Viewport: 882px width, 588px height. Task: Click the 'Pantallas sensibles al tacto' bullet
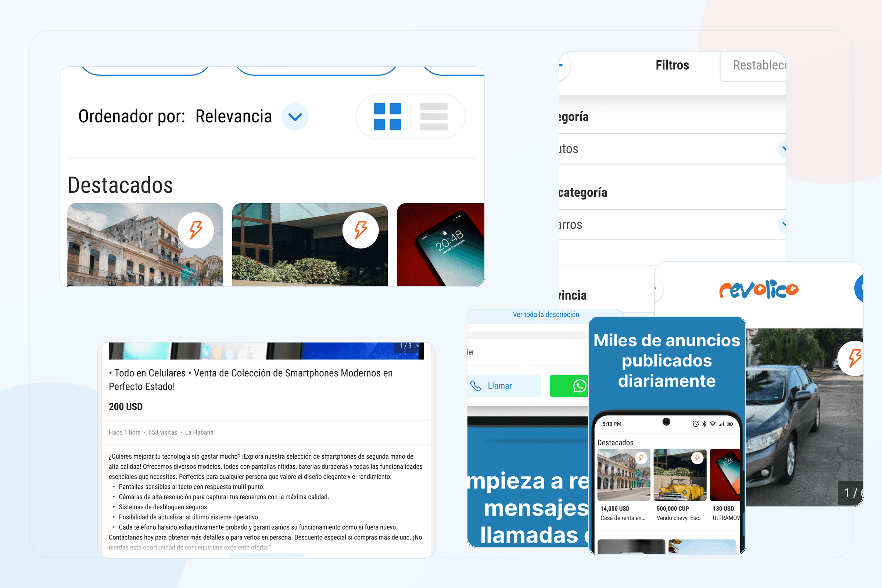(191, 487)
